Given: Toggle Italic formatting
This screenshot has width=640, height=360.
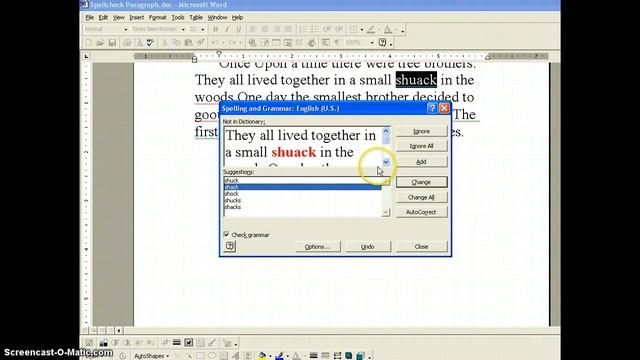Looking at the screenshot, I should click(227, 29).
